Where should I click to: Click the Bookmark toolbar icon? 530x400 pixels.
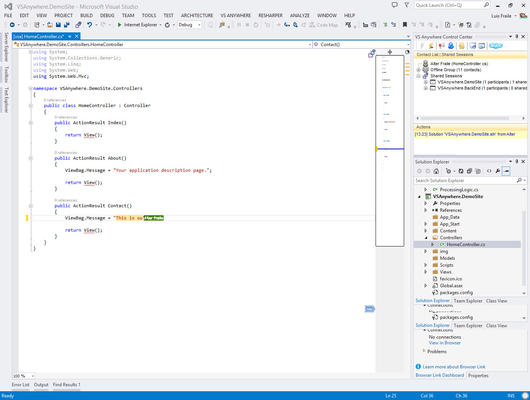pyautogui.click(x=405, y=25)
